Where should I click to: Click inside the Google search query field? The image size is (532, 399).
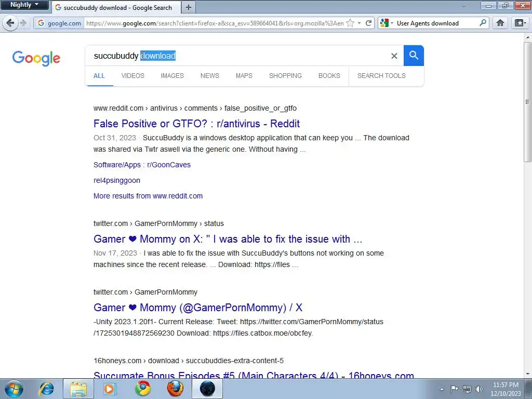[237, 56]
